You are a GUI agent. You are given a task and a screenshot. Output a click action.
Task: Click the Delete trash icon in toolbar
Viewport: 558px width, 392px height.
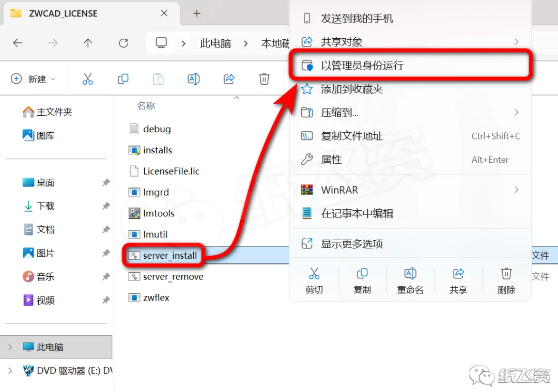click(264, 79)
